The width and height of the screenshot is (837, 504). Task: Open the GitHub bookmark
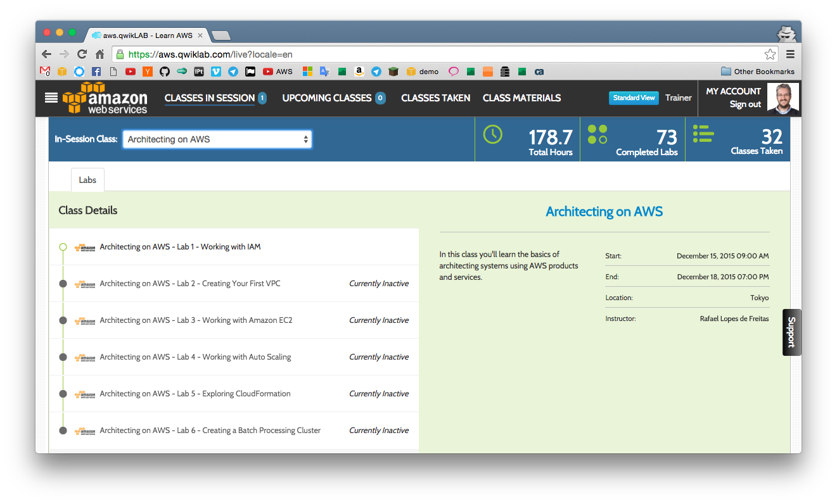point(165,72)
